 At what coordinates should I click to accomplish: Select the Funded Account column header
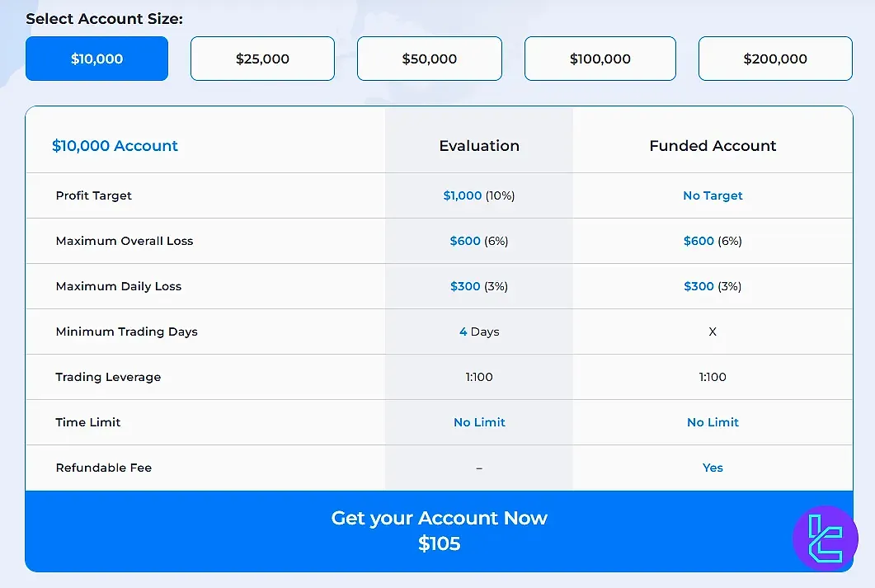[713, 145]
